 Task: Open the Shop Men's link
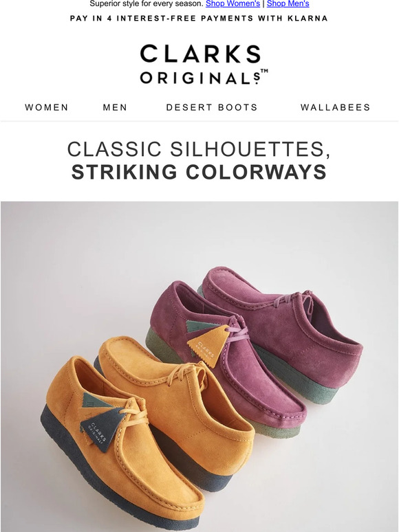pos(288,3)
